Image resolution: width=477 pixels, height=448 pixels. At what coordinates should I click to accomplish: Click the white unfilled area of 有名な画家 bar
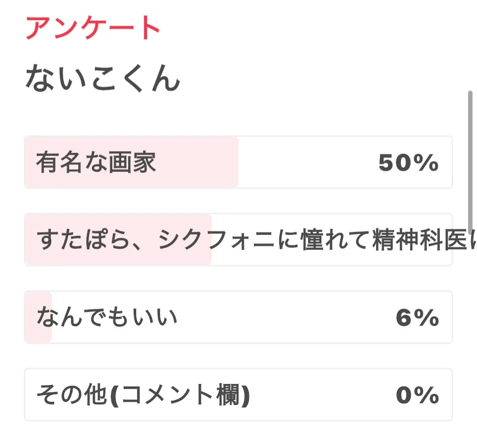pyautogui.click(x=308, y=162)
